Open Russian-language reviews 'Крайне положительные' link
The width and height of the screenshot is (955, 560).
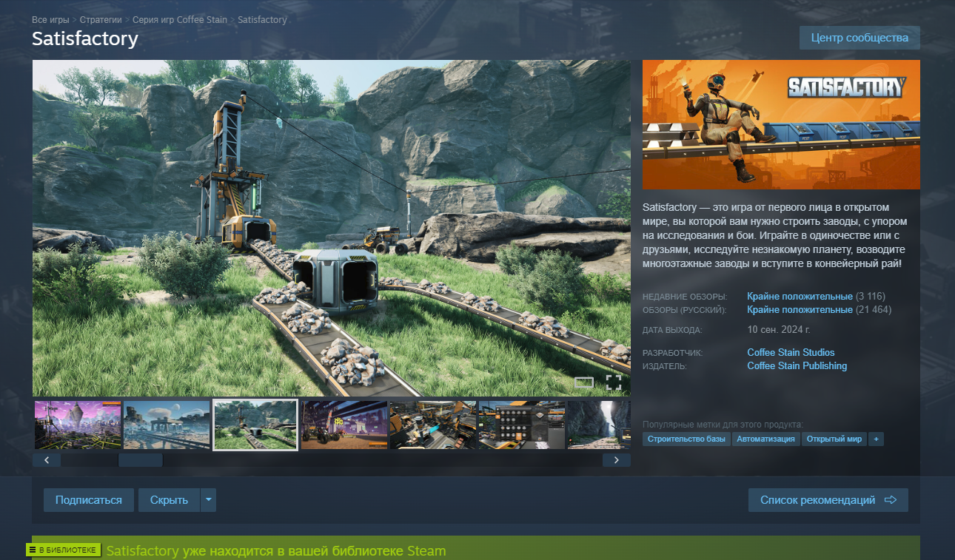click(800, 310)
